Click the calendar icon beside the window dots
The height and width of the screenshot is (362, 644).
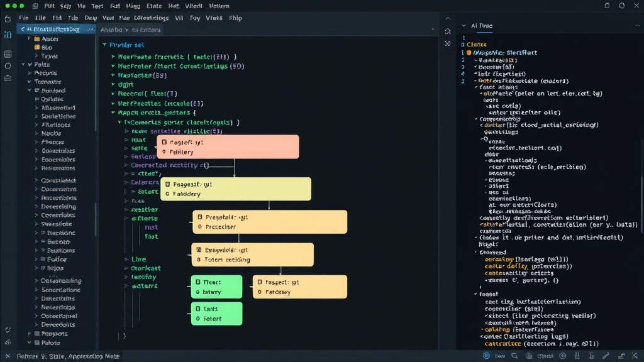point(35,6)
